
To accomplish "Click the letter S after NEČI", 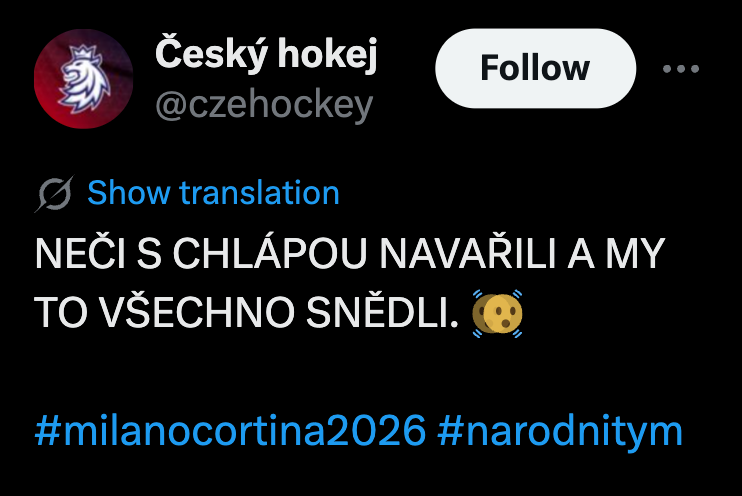I will coord(150,254).
